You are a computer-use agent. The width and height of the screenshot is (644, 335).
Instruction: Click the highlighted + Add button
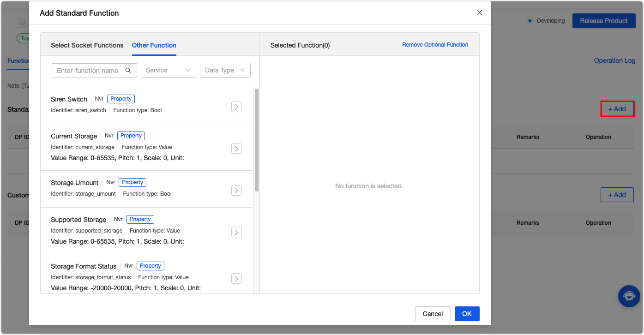click(x=617, y=109)
